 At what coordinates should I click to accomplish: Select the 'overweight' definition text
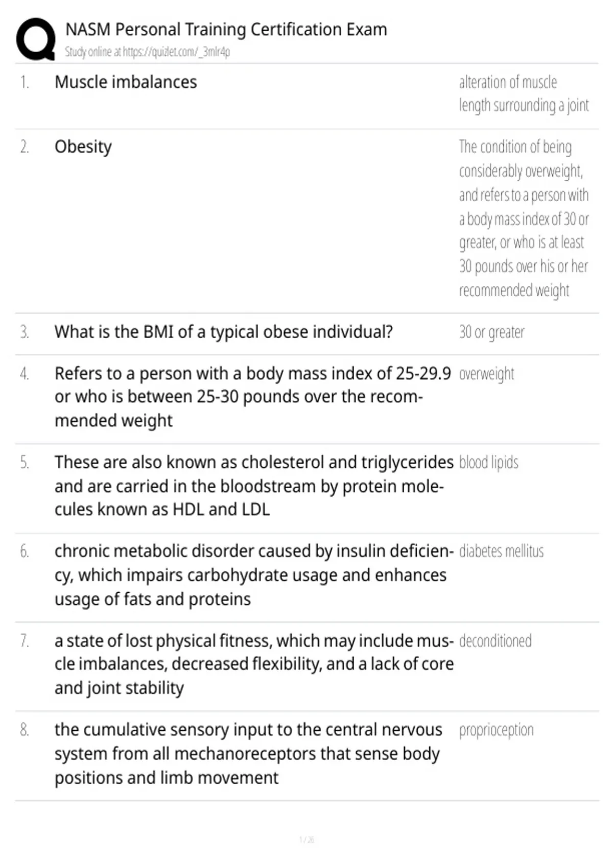486,374
